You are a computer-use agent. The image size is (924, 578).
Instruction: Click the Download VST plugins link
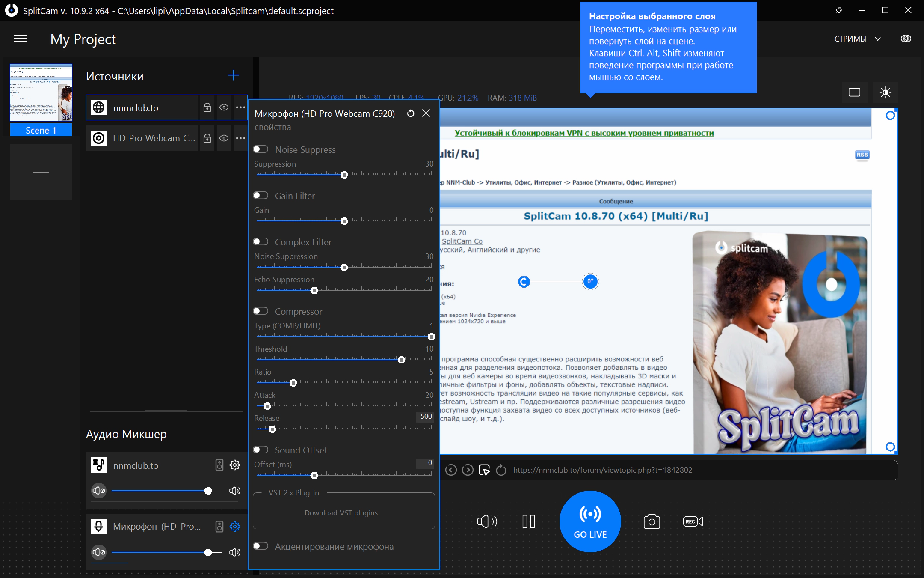point(341,513)
